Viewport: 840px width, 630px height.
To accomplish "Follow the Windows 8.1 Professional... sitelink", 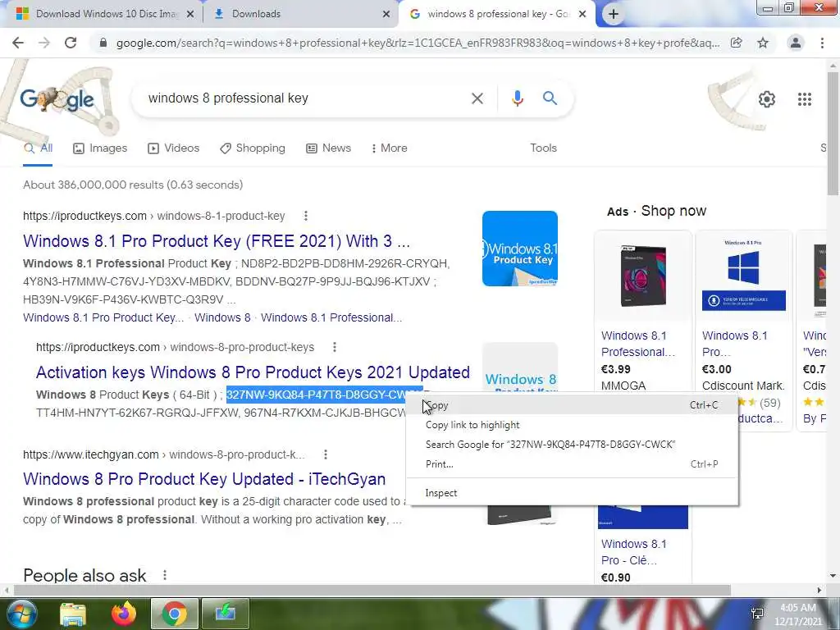I will coord(331,317).
